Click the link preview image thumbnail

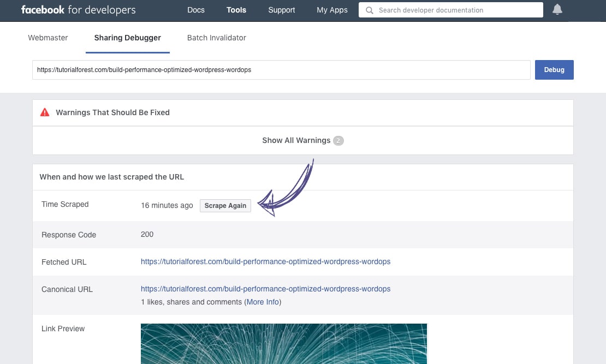click(284, 344)
